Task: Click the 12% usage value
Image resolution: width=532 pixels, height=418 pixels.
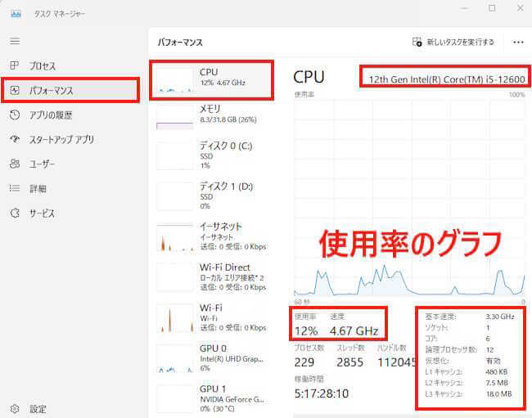Action: [x=306, y=330]
